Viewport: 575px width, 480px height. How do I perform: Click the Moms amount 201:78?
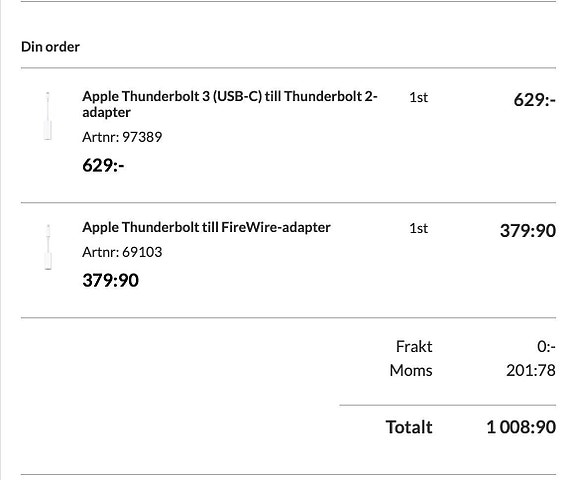(x=531, y=370)
